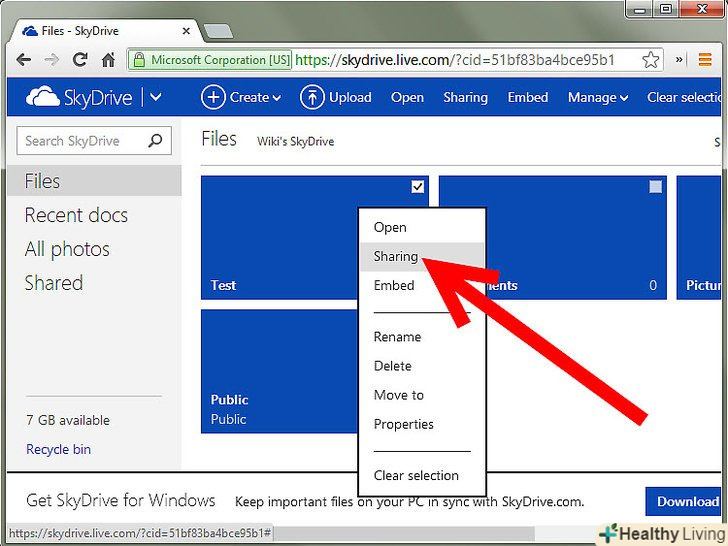This screenshot has height=546, width=728.
Task: Click the Wiki's SkyDrive breadcrumb
Action: (296, 141)
